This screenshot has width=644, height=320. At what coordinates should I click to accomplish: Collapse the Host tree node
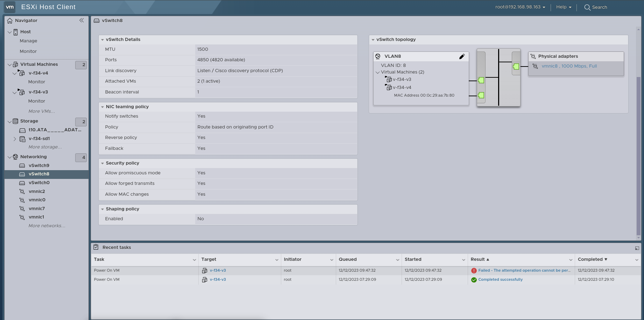click(x=9, y=32)
